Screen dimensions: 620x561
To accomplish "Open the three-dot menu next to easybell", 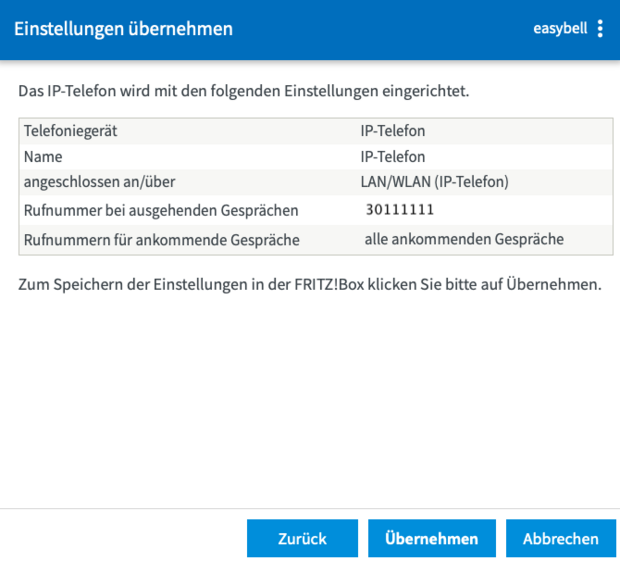I will (x=600, y=29).
